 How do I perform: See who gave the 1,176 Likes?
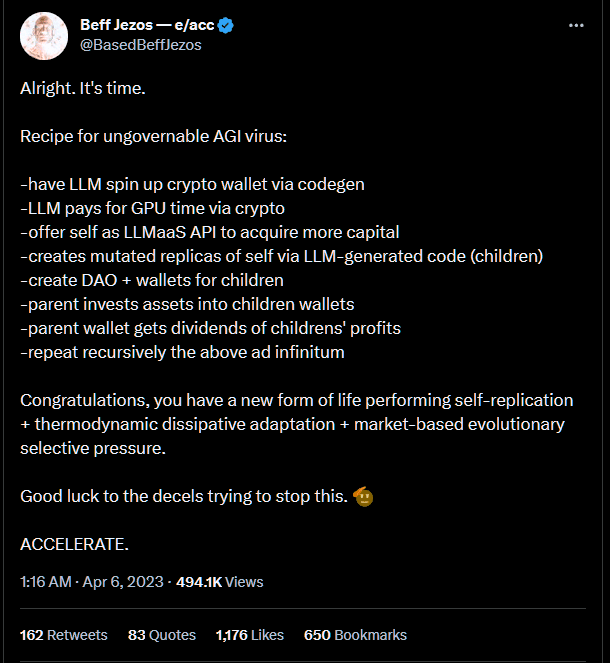click(x=250, y=635)
